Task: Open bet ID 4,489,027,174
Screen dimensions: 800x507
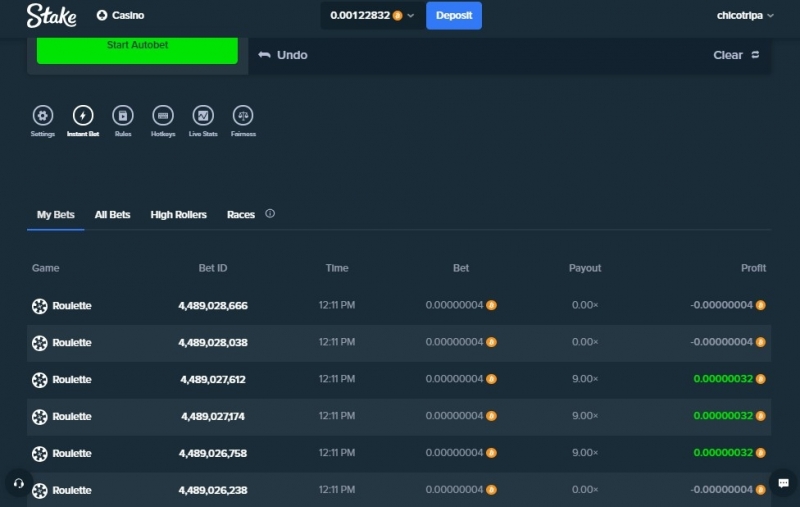Action: tap(213, 416)
